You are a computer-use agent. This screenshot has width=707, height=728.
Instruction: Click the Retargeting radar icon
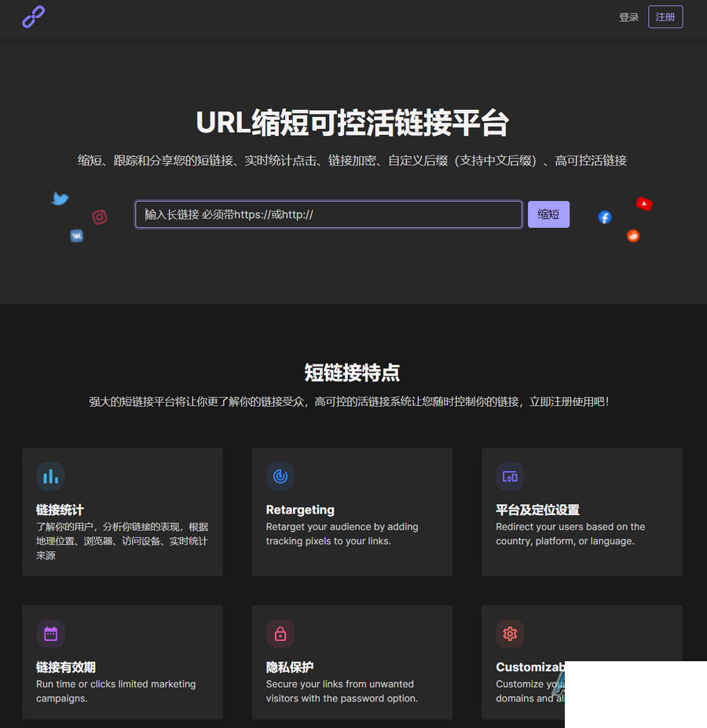pos(280,477)
